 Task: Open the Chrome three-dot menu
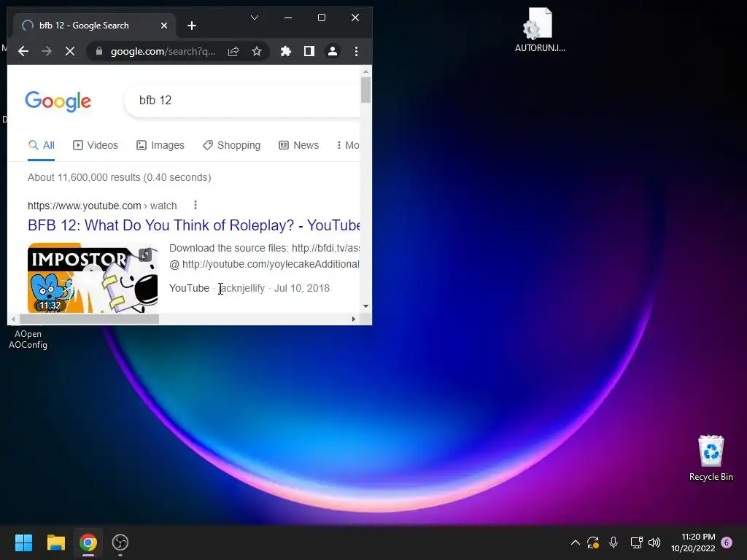[356, 51]
